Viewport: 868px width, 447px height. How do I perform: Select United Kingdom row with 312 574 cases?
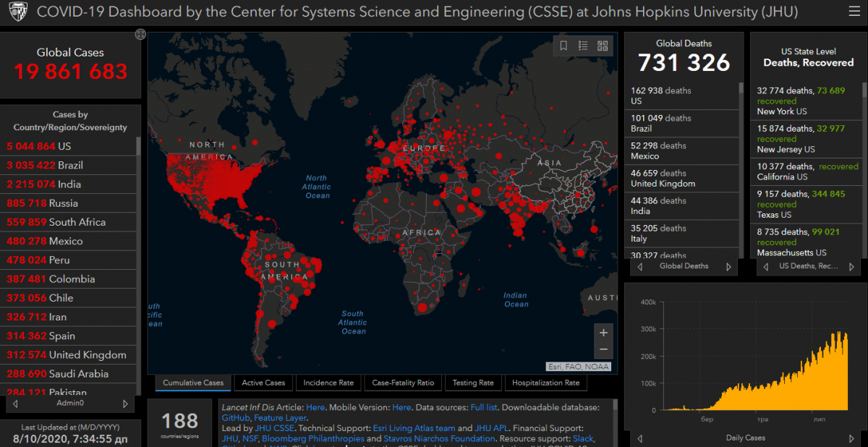68,354
